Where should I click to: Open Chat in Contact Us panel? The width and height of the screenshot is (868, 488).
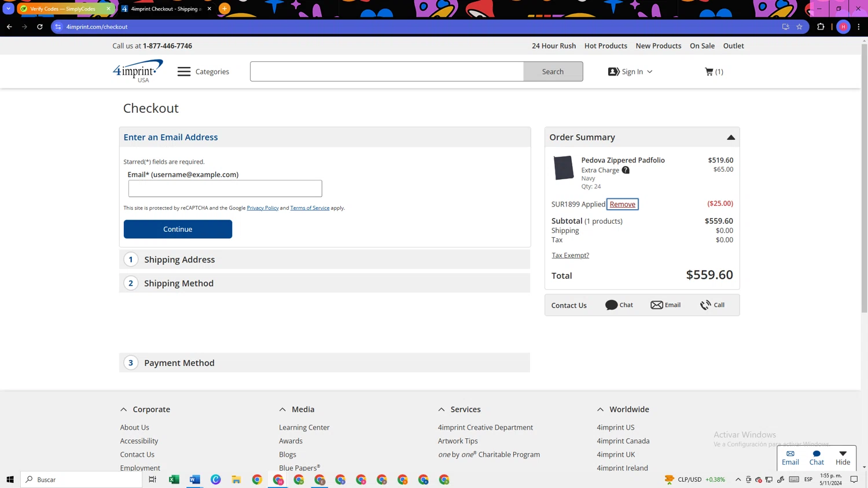coord(619,305)
